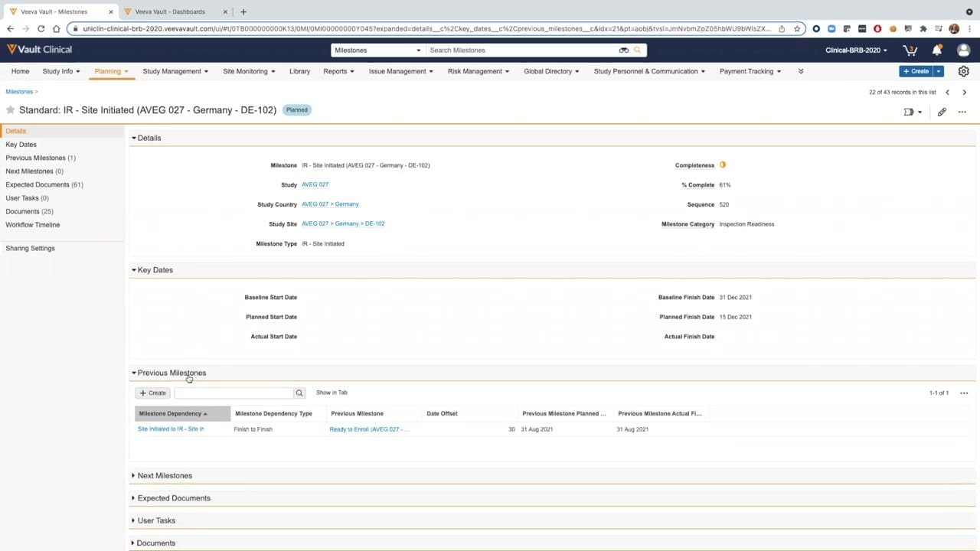Image resolution: width=980 pixels, height=551 pixels.
Task: Open the Home tab
Action: (x=21, y=71)
